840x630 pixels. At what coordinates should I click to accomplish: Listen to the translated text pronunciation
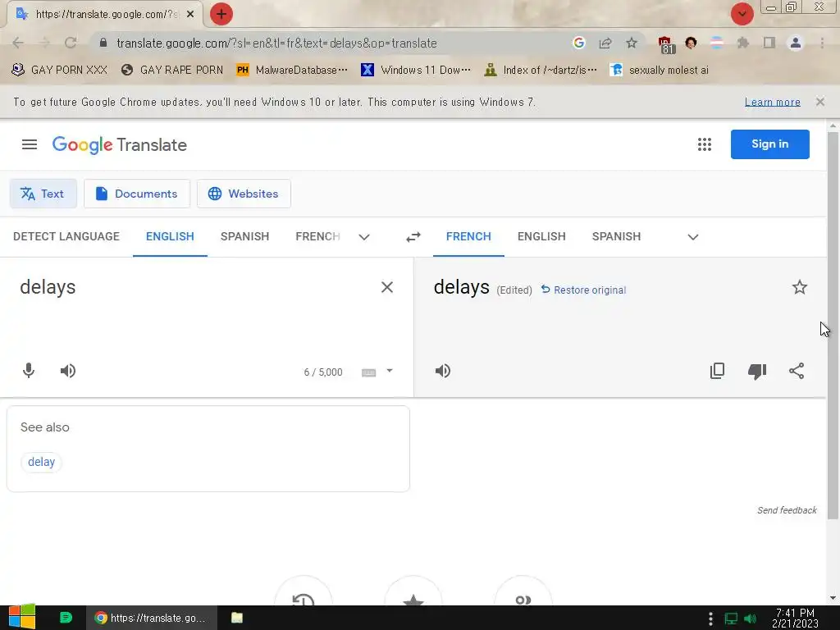(443, 371)
